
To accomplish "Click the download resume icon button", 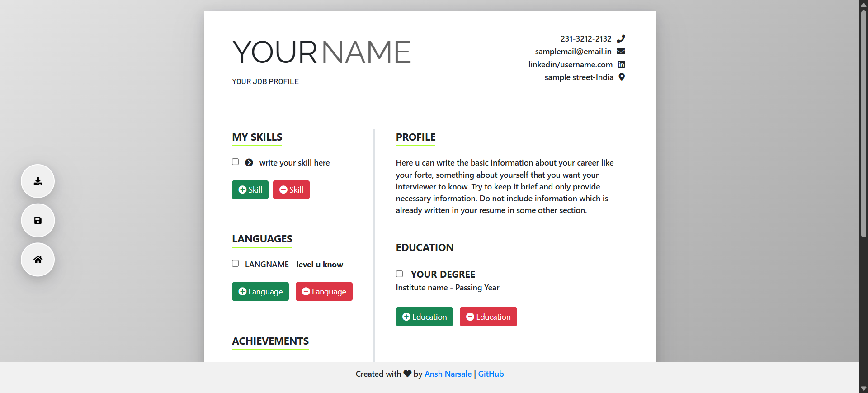I will pyautogui.click(x=38, y=181).
